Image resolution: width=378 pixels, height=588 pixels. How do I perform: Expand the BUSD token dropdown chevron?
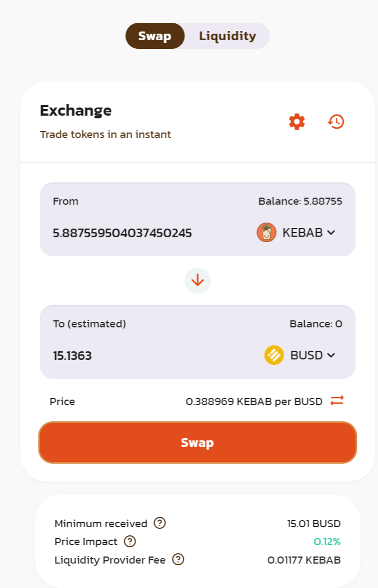[x=331, y=356]
